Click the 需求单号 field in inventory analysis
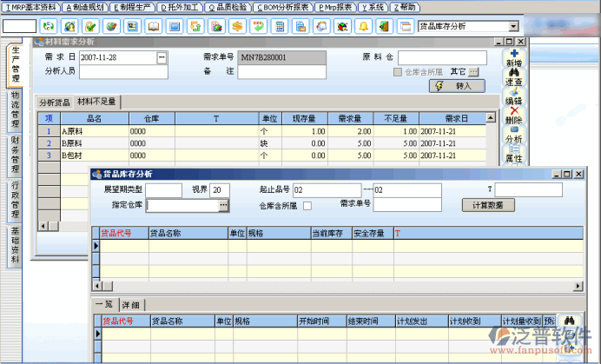The width and height of the screenshot is (601, 364). point(407,206)
